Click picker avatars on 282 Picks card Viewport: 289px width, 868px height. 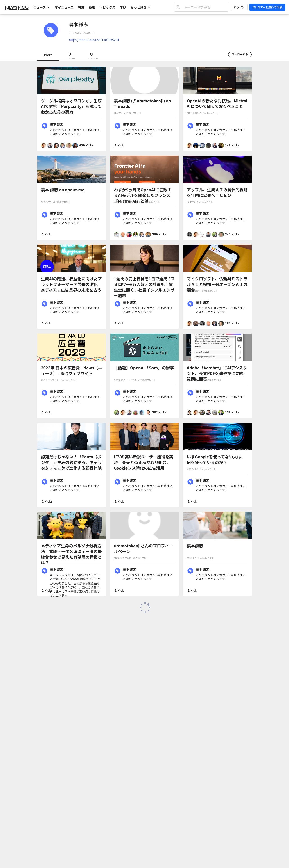point(132,412)
